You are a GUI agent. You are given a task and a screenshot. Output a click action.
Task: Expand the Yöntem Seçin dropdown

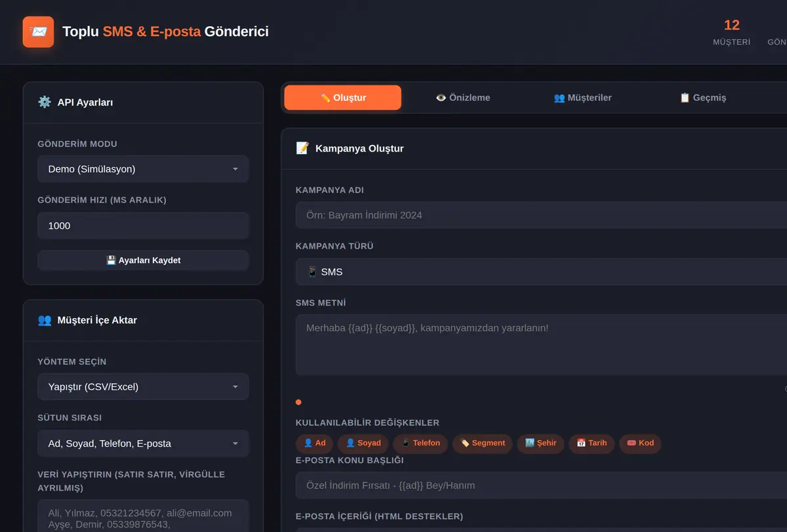click(143, 386)
